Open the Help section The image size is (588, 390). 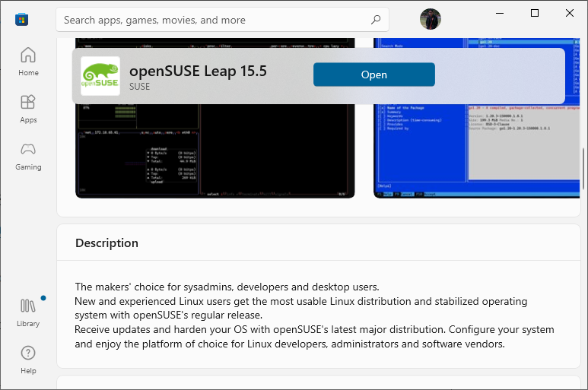coord(28,360)
